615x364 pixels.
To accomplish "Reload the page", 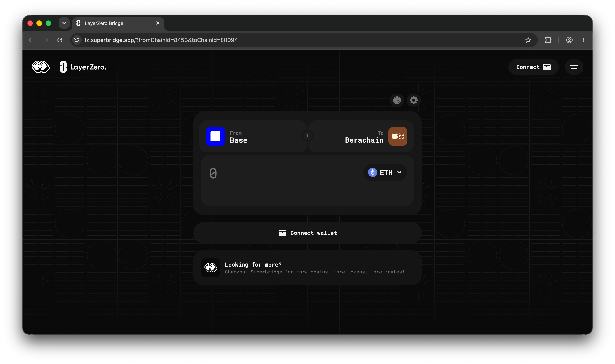I will coord(60,40).
